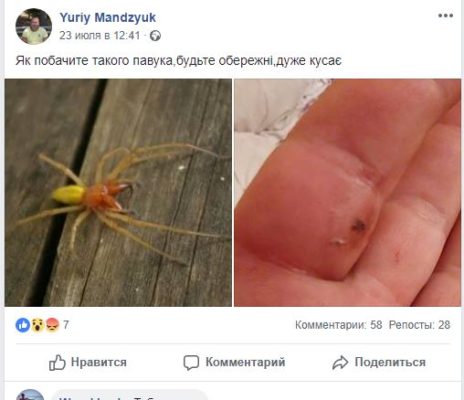Click the commenter's avatar below the post
This screenshot has width=464, height=400.
(30, 395)
